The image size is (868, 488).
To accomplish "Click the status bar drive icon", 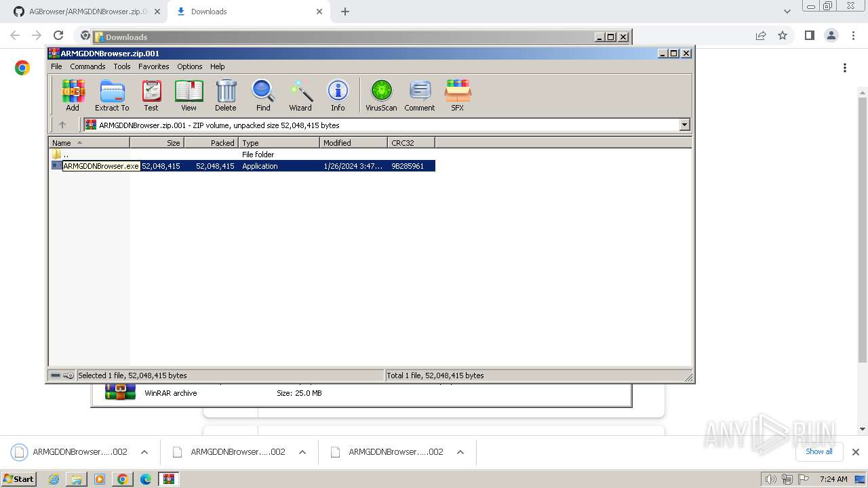I will tap(56, 375).
